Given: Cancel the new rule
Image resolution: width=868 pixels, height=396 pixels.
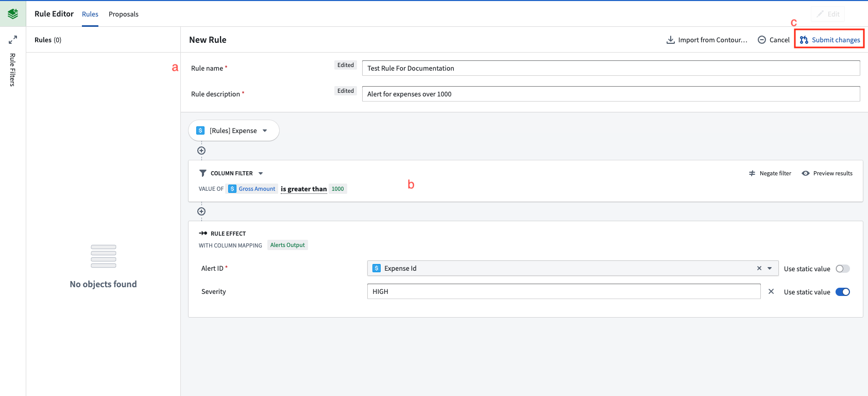Looking at the screenshot, I should pos(774,40).
